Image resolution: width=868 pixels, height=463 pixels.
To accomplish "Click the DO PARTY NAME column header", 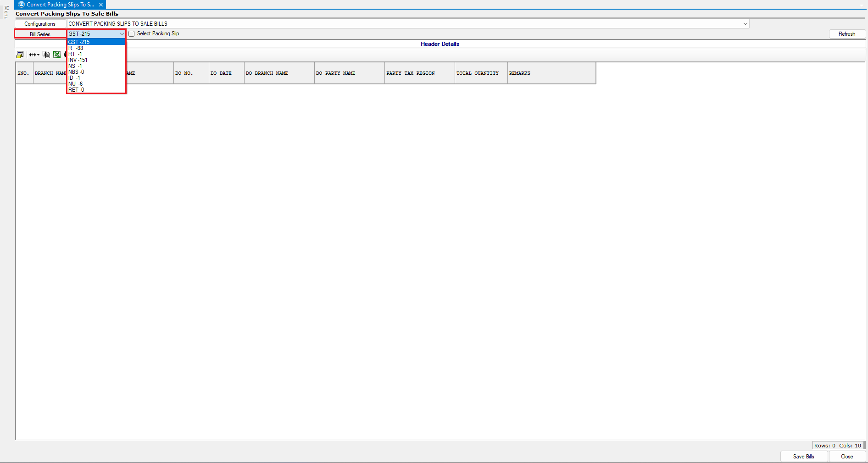I will 336,73.
